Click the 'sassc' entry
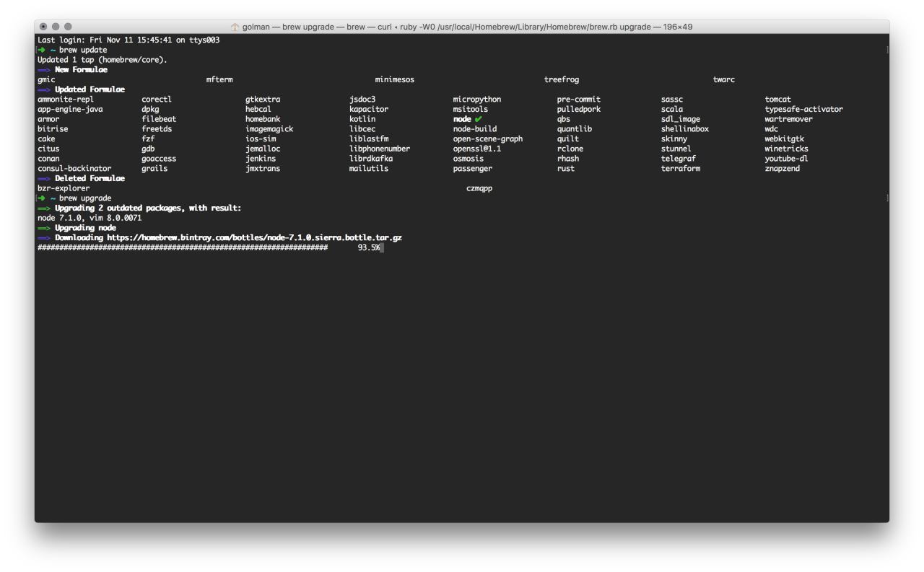Viewport: 924px width, 572px height. [x=672, y=100]
